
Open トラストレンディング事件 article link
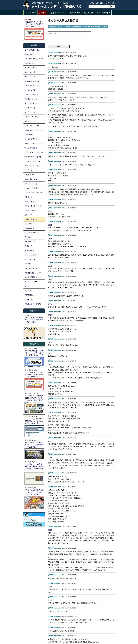pos(34,421)
